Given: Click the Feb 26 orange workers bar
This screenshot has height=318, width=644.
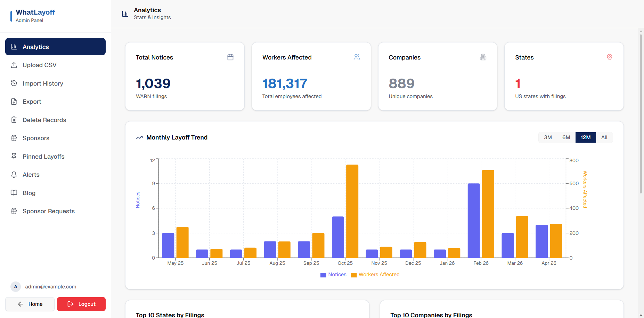Looking at the screenshot, I should click(488, 214).
